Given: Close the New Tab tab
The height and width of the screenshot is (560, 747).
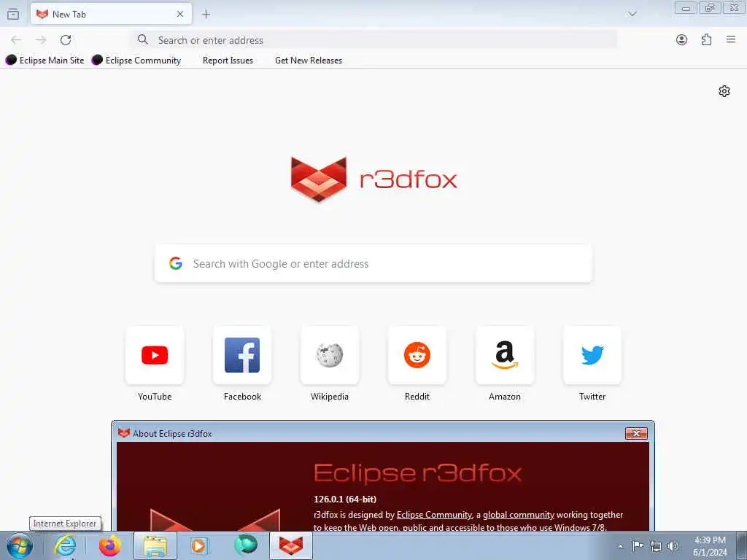Looking at the screenshot, I should 180,15.
